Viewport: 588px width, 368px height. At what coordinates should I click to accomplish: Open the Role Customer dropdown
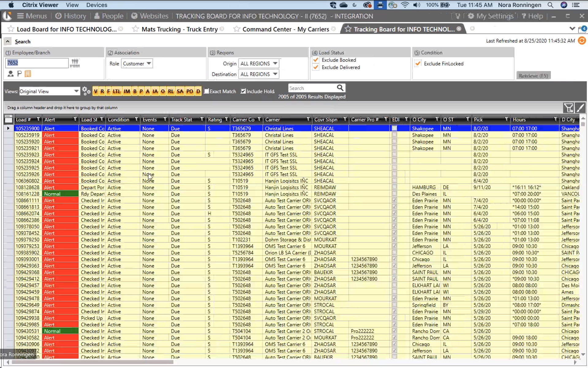(x=137, y=64)
